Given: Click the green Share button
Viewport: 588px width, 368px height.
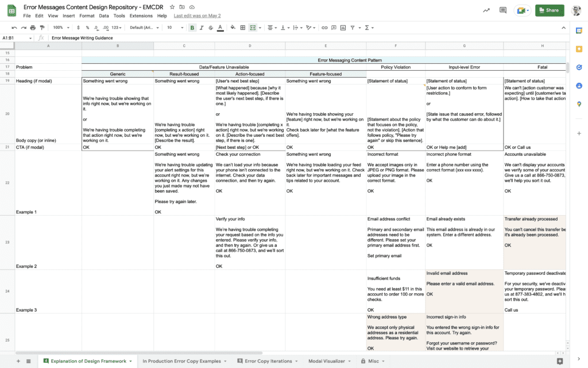Looking at the screenshot, I should pyautogui.click(x=549, y=10).
